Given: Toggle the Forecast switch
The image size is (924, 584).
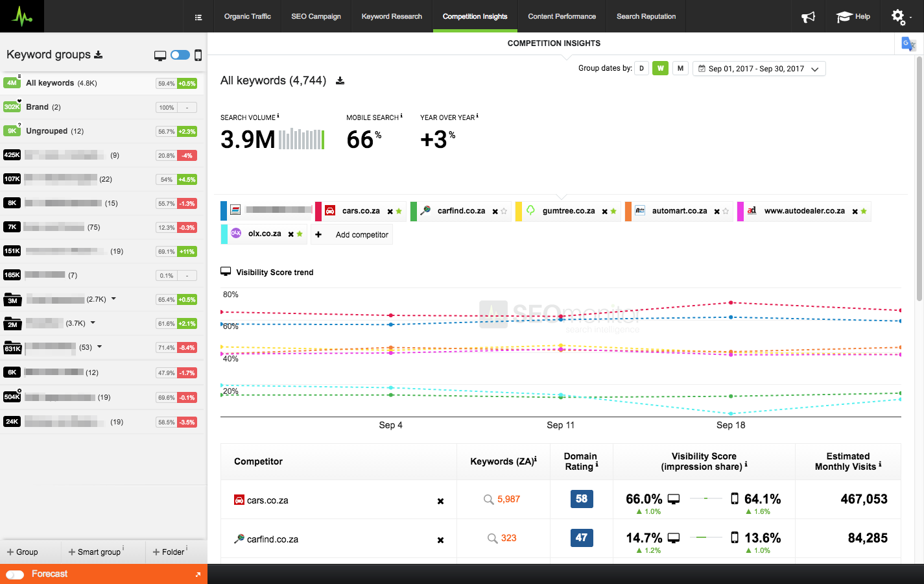Looking at the screenshot, I should 15,574.
